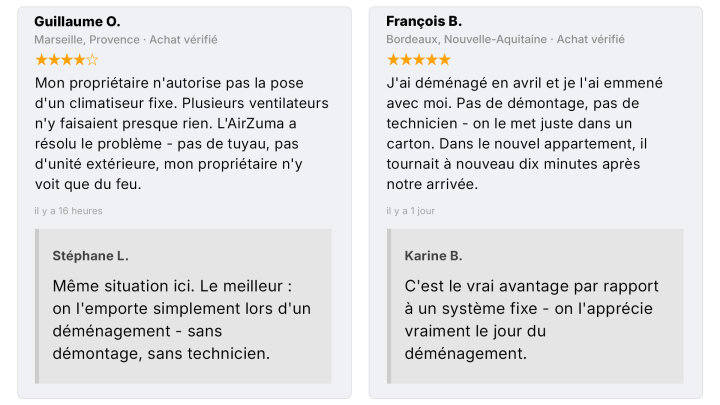Screen dimensions: 720x405
Task: Click the first star on Guillaume's review
Action: (41, 60)
